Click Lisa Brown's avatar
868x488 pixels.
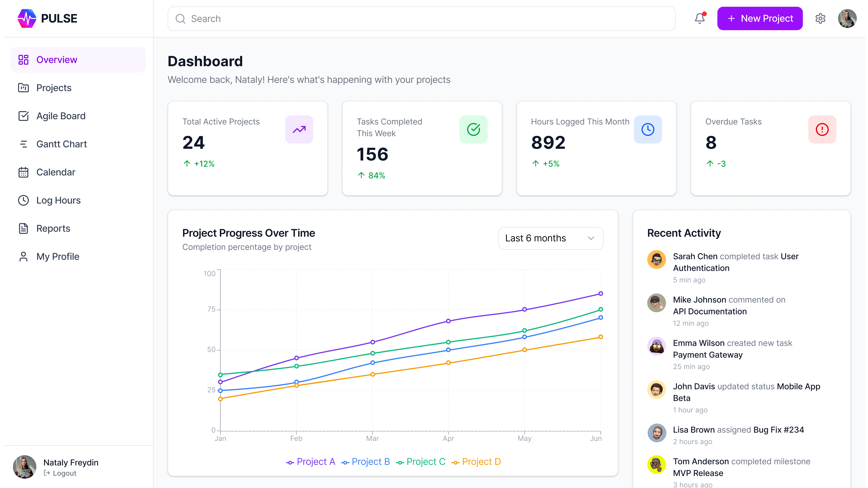656,433
